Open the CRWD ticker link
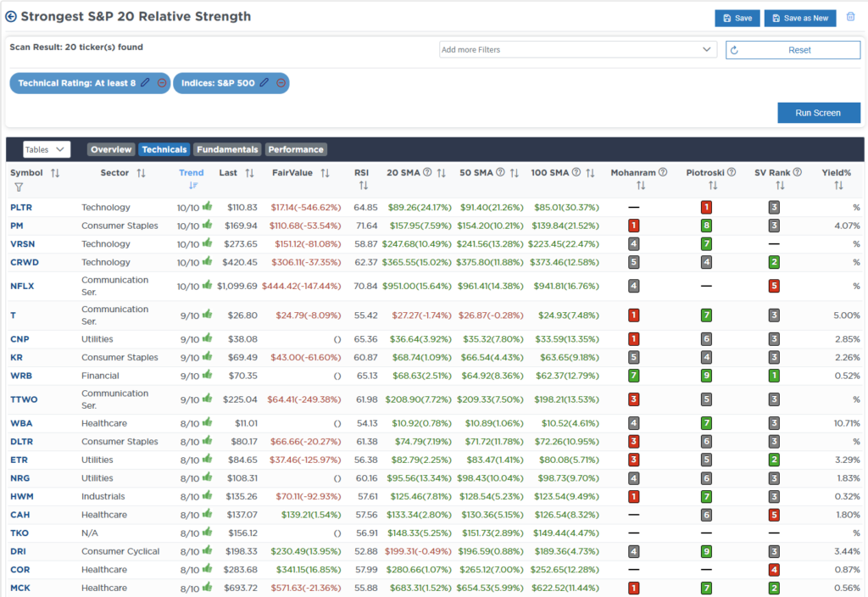Viewport: 868px width, 597px height. 25,262
